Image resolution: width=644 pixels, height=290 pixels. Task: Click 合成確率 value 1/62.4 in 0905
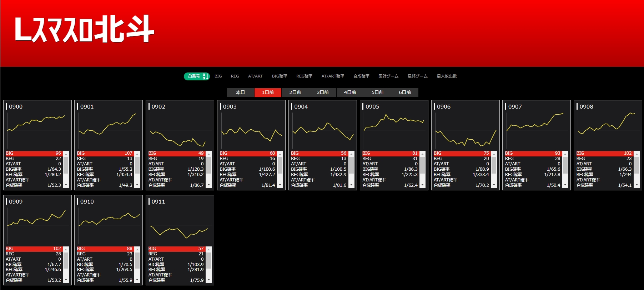pyautogui.click(x=411, y=185)
